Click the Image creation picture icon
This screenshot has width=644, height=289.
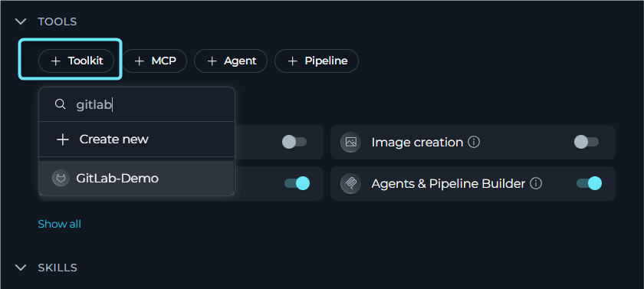[351, 142]
